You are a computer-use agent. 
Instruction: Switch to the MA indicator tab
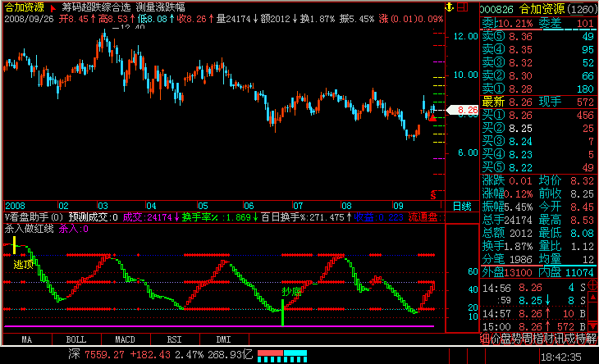point(27,339)
